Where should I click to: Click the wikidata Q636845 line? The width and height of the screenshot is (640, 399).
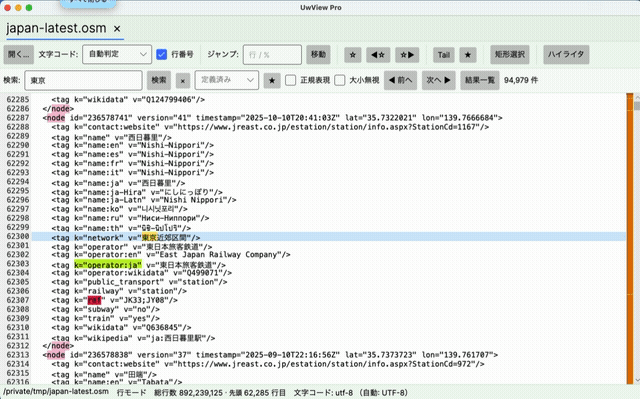121,328
